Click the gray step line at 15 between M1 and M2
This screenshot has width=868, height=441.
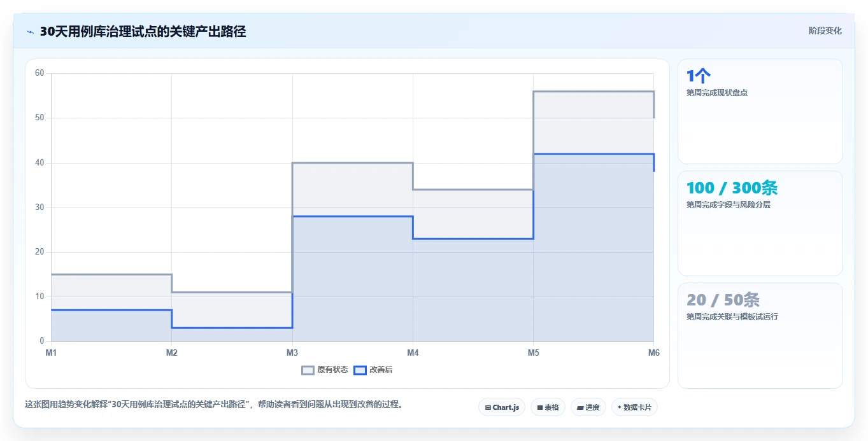(x=111, y=274)
